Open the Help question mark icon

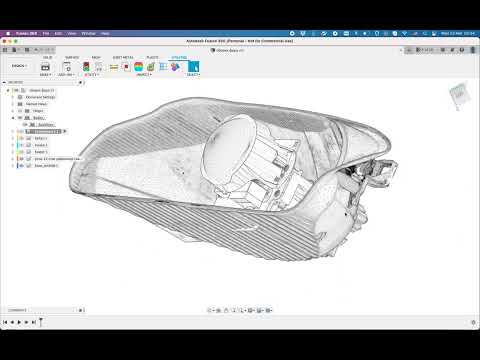[x=462, y=50]
